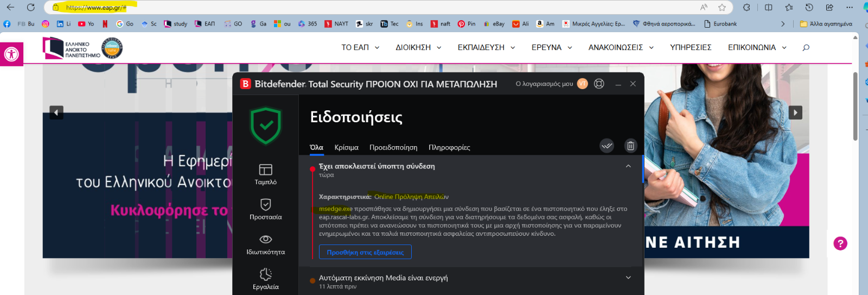Open the Share icon in Edge toolbar
Screen dimensions: 868x295
coord(829,7)
